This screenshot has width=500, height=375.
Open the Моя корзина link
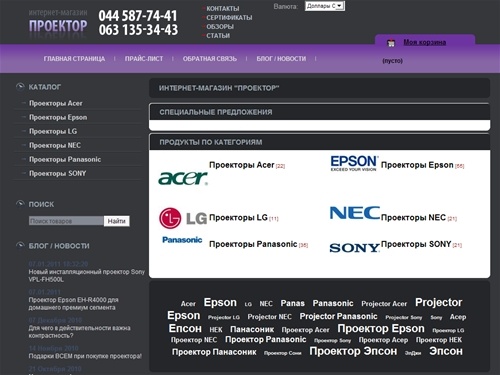pyautogui.click(x=425, y=42)
